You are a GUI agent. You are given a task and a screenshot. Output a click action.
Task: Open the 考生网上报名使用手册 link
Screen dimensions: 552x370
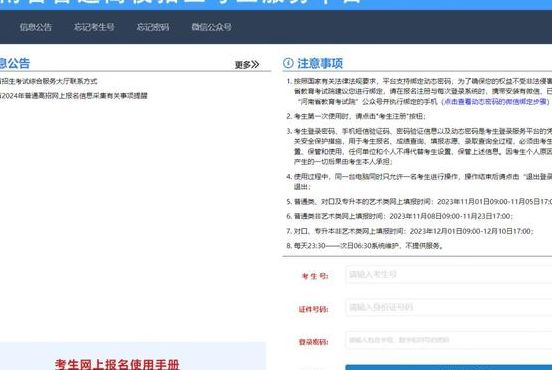coord(117,364)
